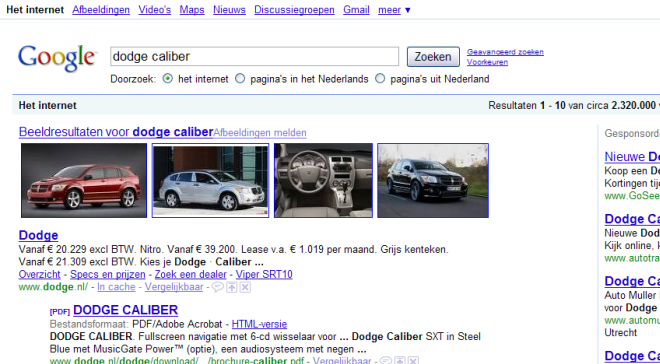Click the remove X icon for www.dodge.nl result
Image resolution: width=660 pixels, height=364 pixels.
click(x=245, y=287)
